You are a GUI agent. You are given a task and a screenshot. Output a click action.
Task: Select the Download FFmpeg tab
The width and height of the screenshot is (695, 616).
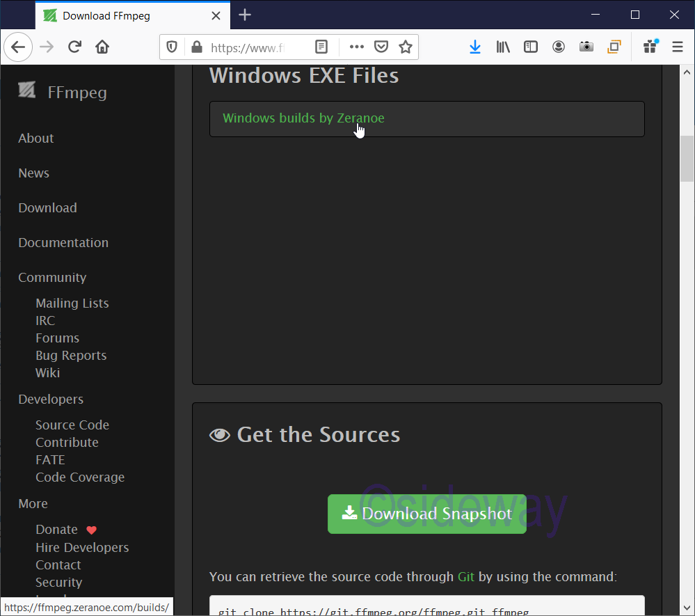click(133, 16)
